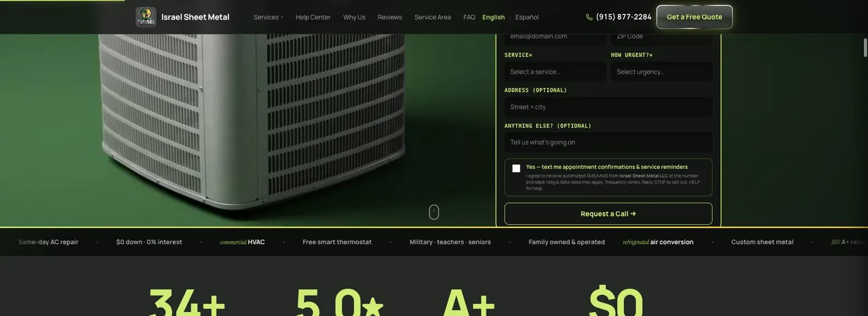Click the refrigerated air conversion text
This screenshot has height=316, width=868.
tap(658, 242)
